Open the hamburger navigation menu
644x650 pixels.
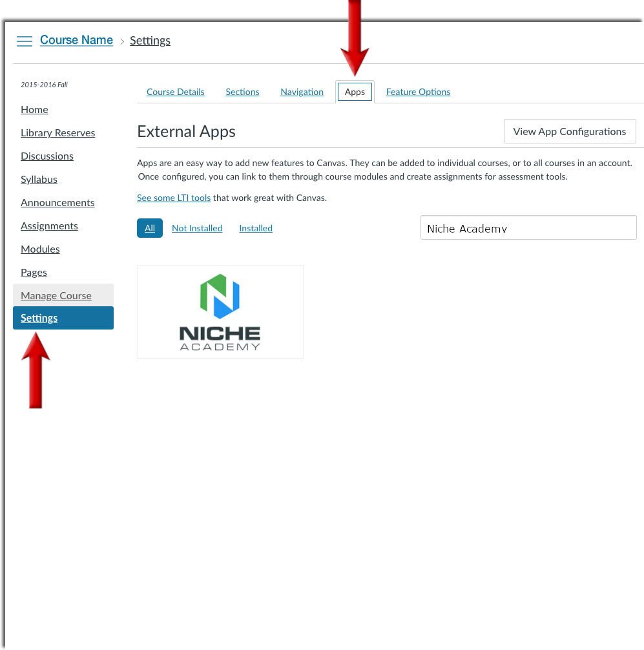(25, 41)
